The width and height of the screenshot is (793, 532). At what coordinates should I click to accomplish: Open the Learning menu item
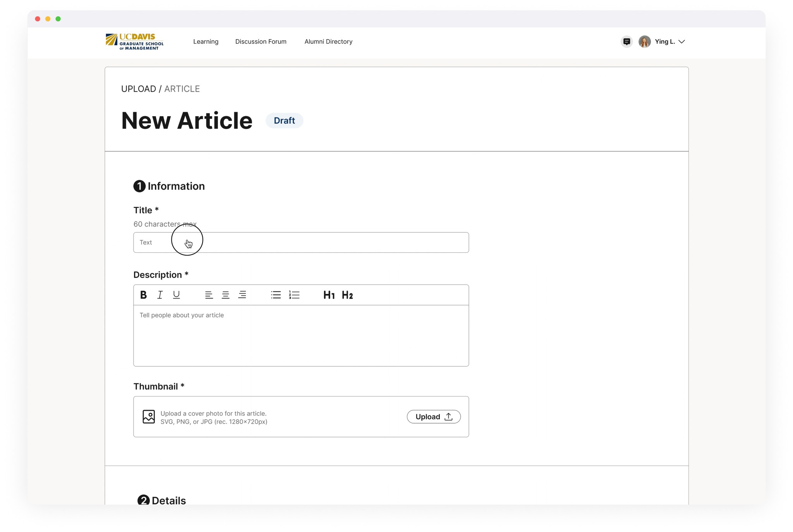[x=206, y=41]
